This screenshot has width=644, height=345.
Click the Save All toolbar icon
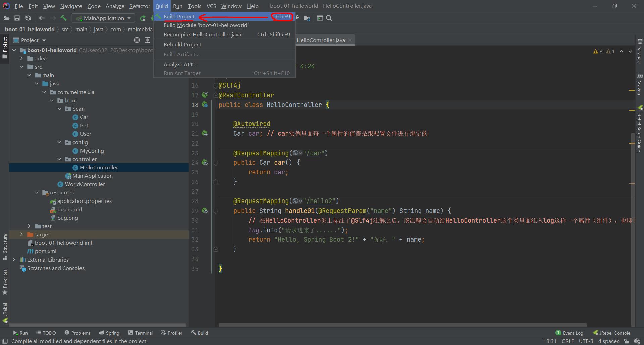tap(17, 18)
